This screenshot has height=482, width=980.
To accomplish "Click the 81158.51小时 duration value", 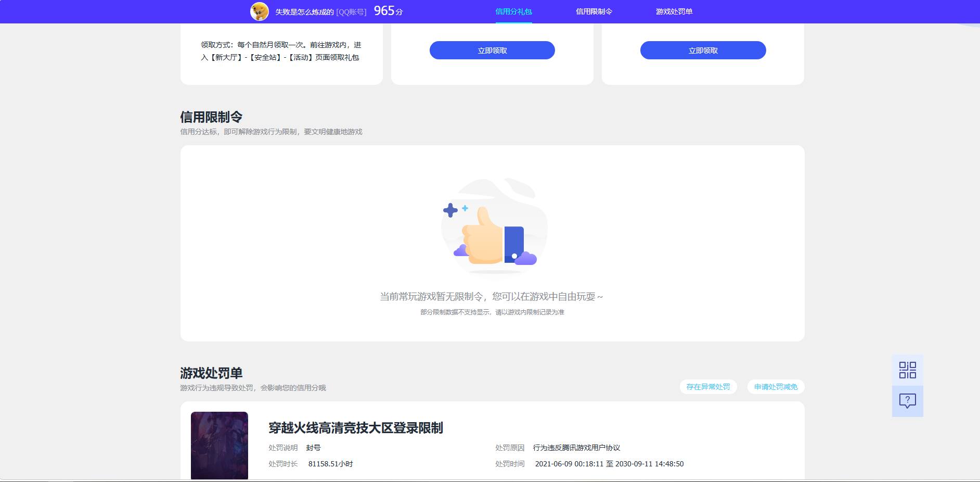I will 330,464.
